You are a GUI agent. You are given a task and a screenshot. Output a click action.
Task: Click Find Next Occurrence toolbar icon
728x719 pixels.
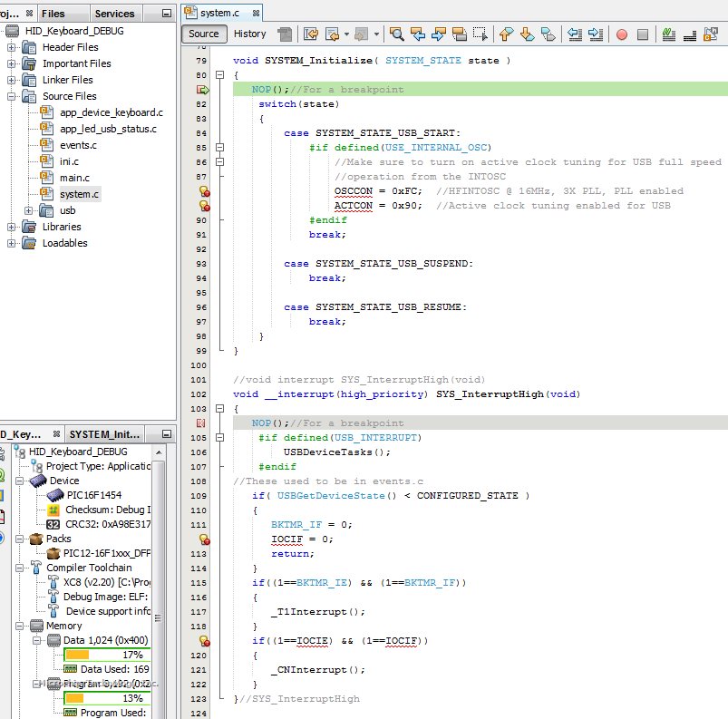click(x=438, y=34)
